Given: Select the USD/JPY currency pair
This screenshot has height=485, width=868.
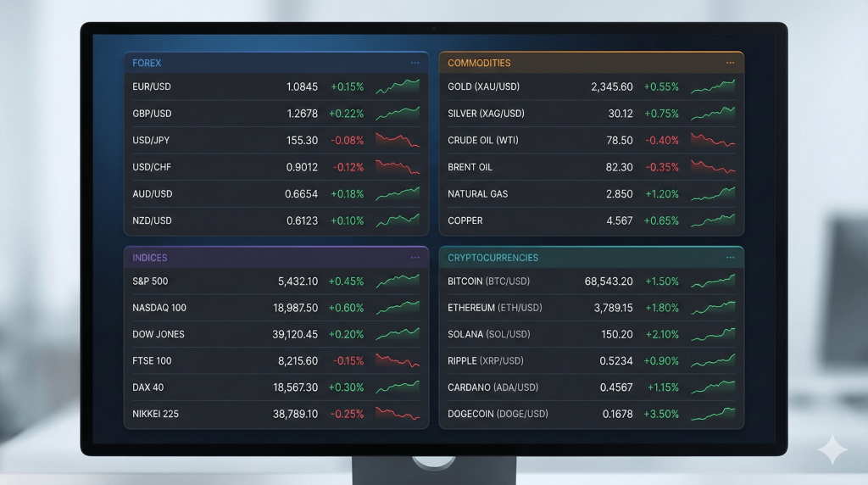Looking at the screenshot, I should pyautogui.click(x=153, y=140).
